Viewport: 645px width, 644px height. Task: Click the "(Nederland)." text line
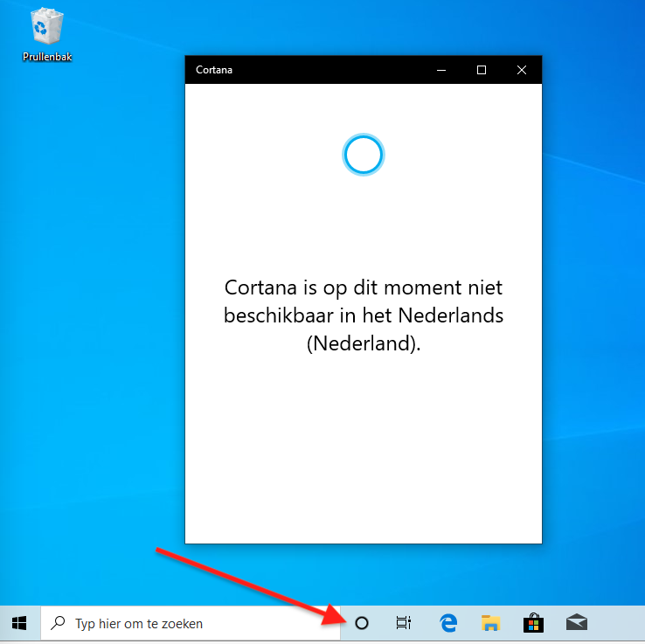[x=364, y=343]
